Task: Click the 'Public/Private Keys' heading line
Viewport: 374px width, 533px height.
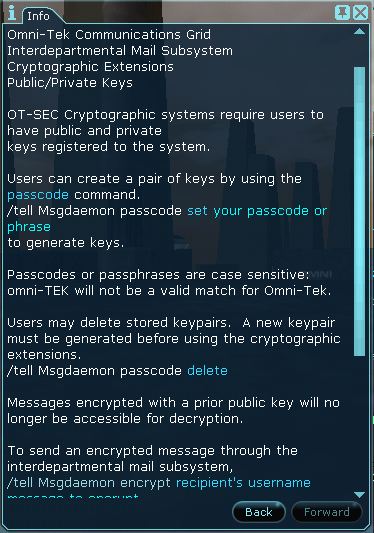Action: click(x=70, y=83)
